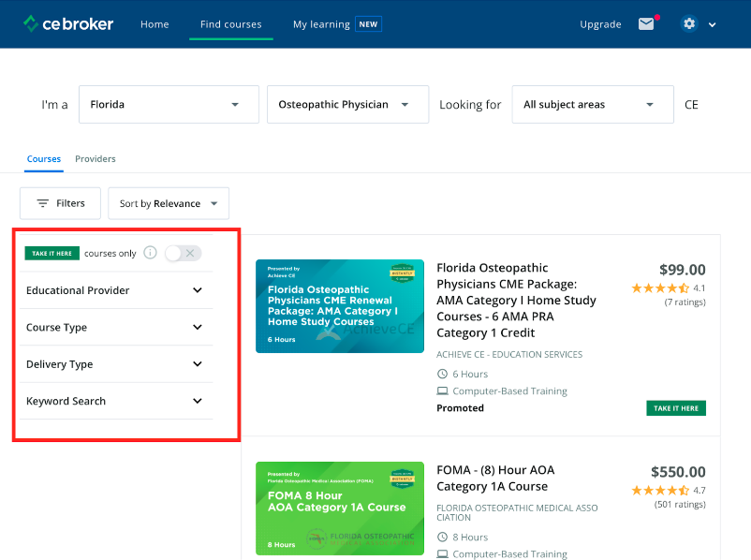
Task: Open the AchieveCE course thumbnail
Action: coord(340,306)
